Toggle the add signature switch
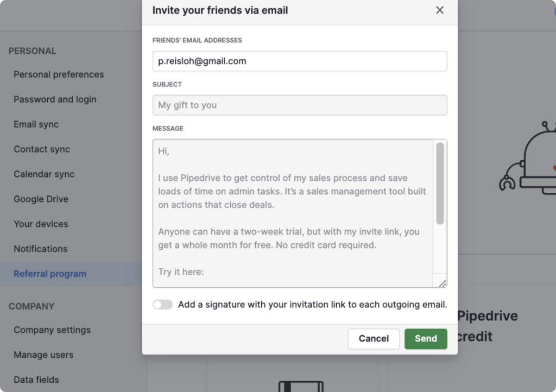 tap(163, 305)
